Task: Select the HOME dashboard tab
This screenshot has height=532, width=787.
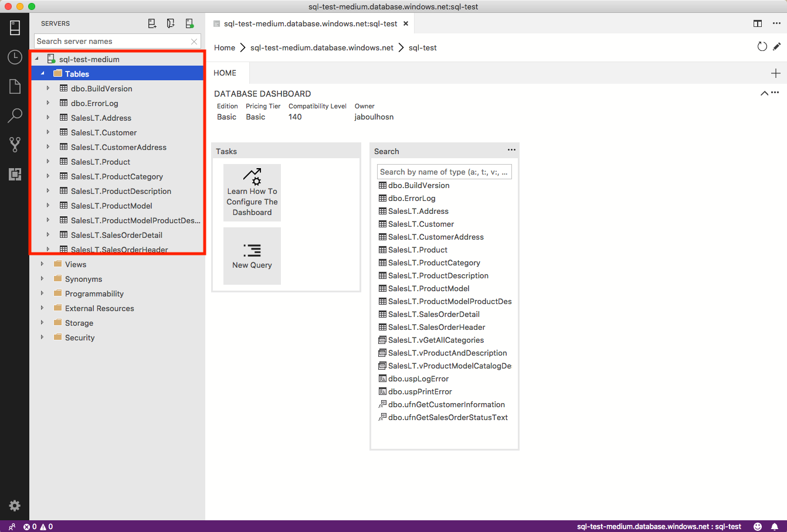Action: [x=225, y=73]
